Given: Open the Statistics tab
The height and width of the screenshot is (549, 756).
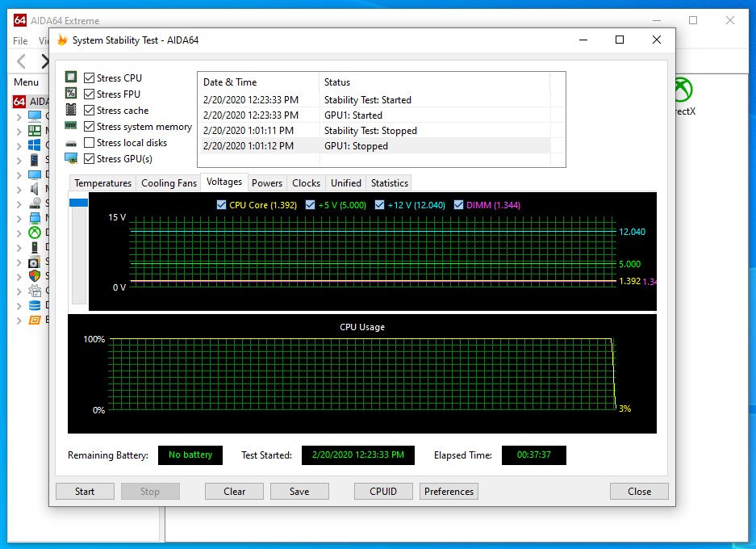Looking at the screenshot, I should [x=390, y=183].
